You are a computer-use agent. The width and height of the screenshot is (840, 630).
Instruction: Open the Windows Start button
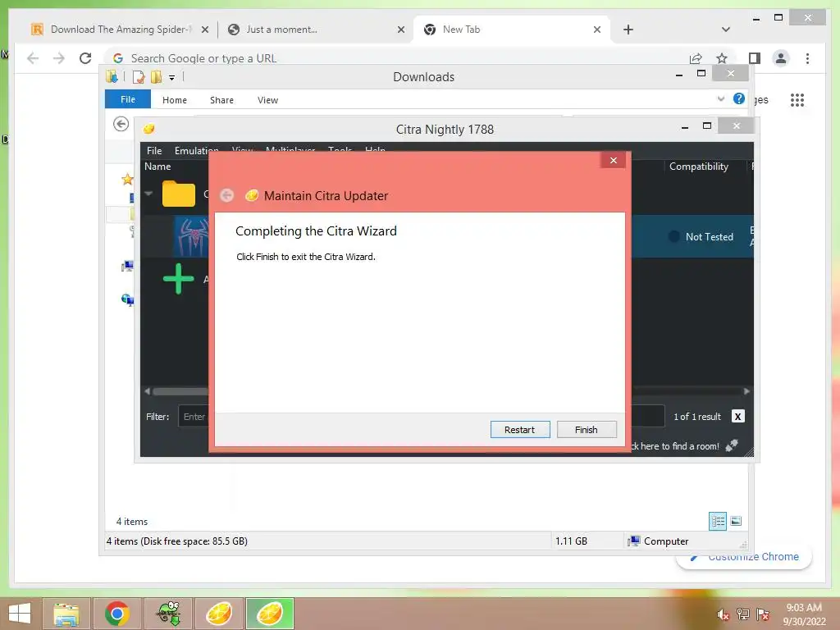[20, 614]
